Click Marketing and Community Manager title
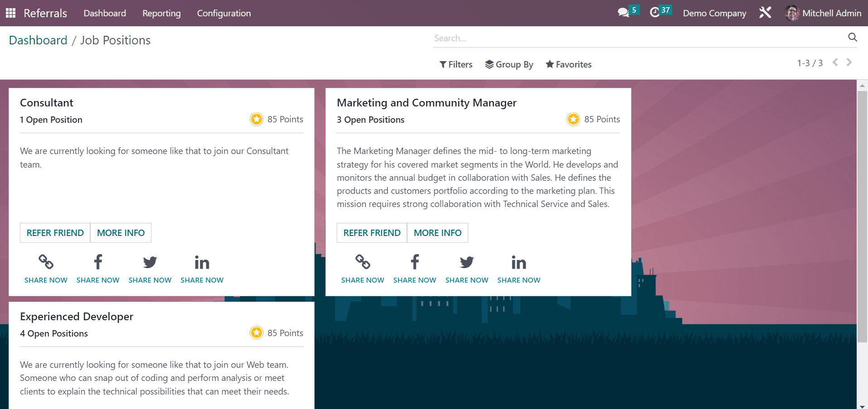This screenshot has height=409, width=868. pyautogui.click(x=427, y=103)
